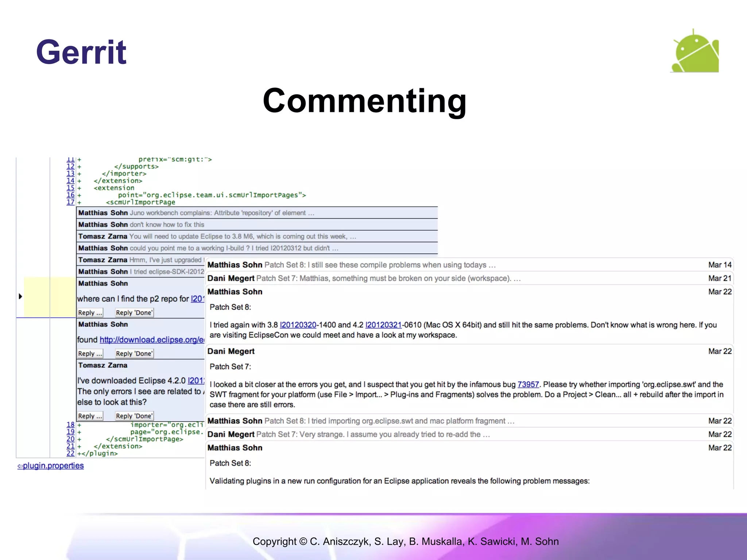Open line number 14 link
This screenshot has width=747, height=560.
(x=70, y=181)
